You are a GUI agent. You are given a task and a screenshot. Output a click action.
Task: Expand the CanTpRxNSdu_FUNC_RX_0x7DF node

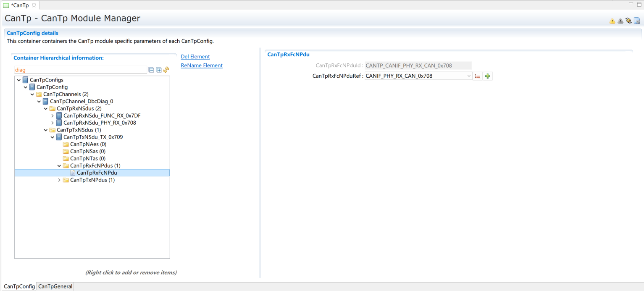[x=53, y=115]
